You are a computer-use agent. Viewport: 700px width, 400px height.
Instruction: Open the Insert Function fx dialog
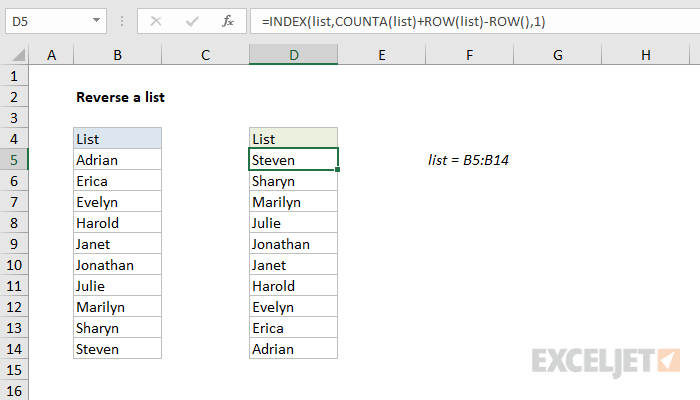[x=228, y=21]
